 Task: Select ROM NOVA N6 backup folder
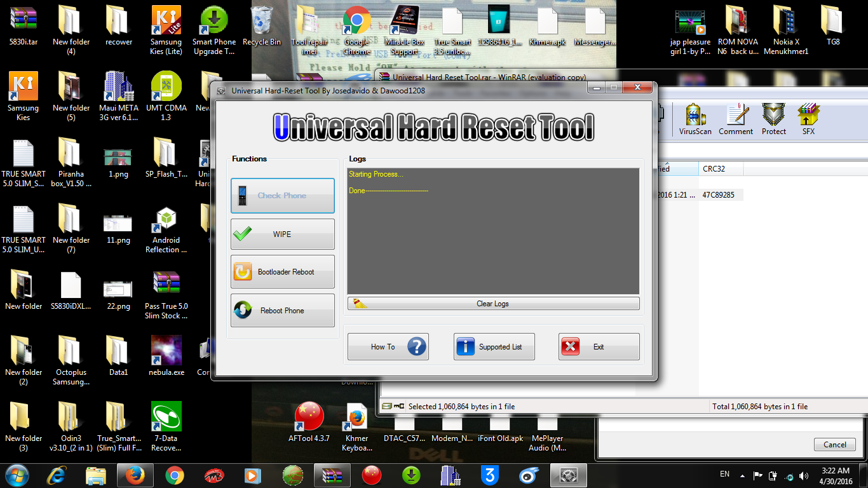click(738, 30)
